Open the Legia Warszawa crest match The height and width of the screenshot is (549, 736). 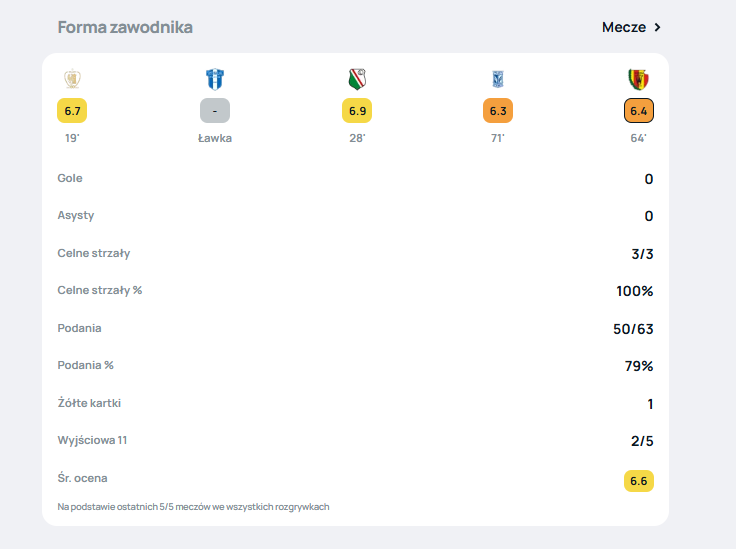pos(357,80)
